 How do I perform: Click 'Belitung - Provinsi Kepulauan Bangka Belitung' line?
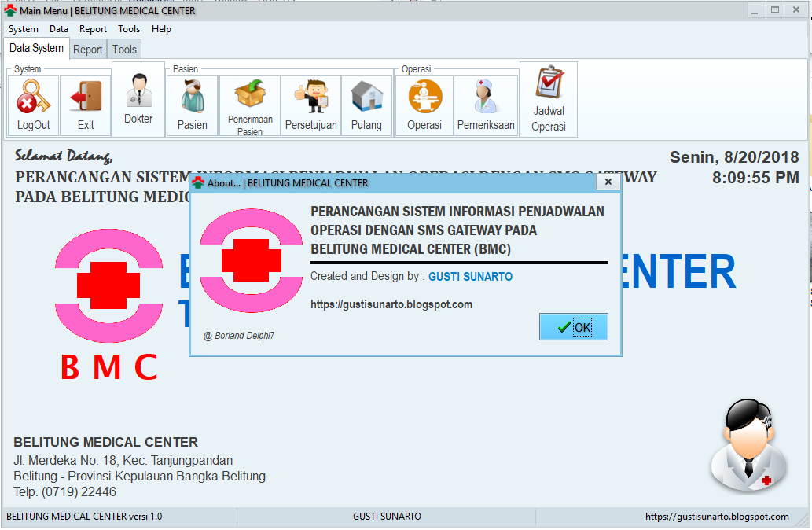(x=140, y=476)
